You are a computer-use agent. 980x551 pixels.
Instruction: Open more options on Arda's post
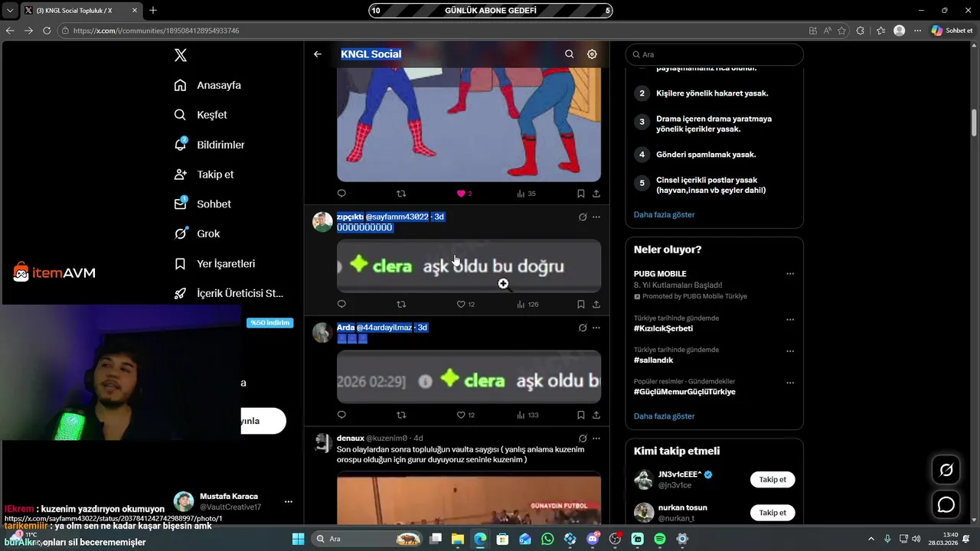pos(596,328)
